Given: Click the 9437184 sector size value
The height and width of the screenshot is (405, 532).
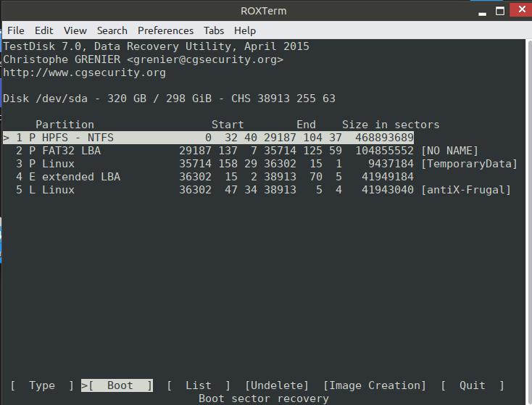Looking at the screenshot, I should 391,164.
